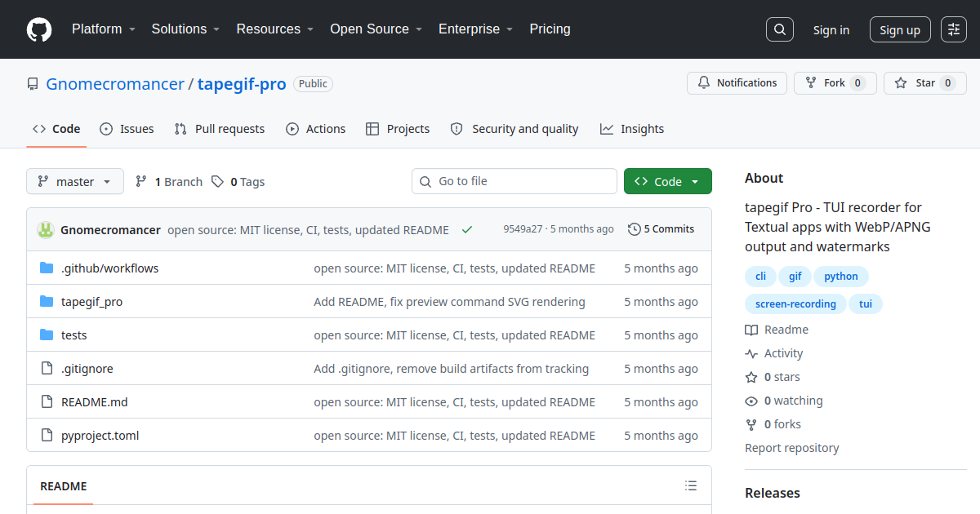Click the Go to file search field
The image size is (980, 514).
tap(514, 181)
